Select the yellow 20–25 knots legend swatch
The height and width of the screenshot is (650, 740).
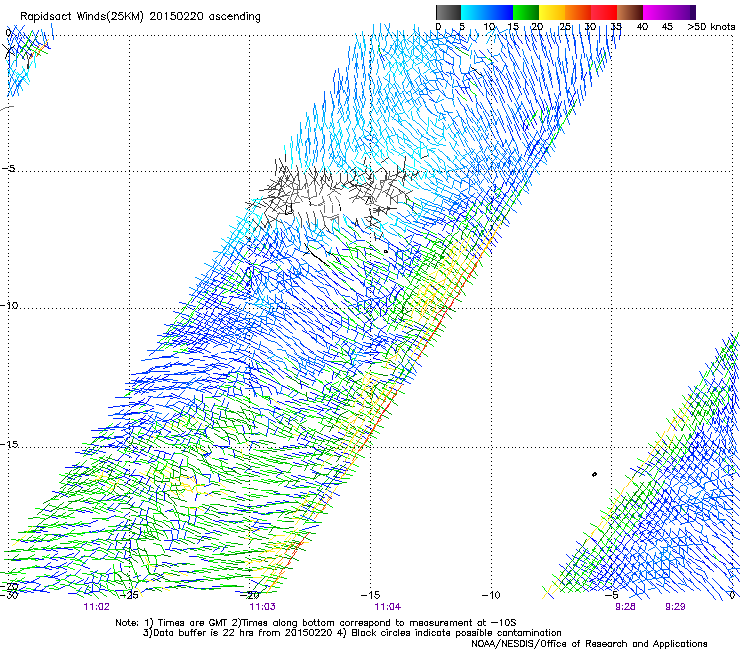[x=552, y=12]
